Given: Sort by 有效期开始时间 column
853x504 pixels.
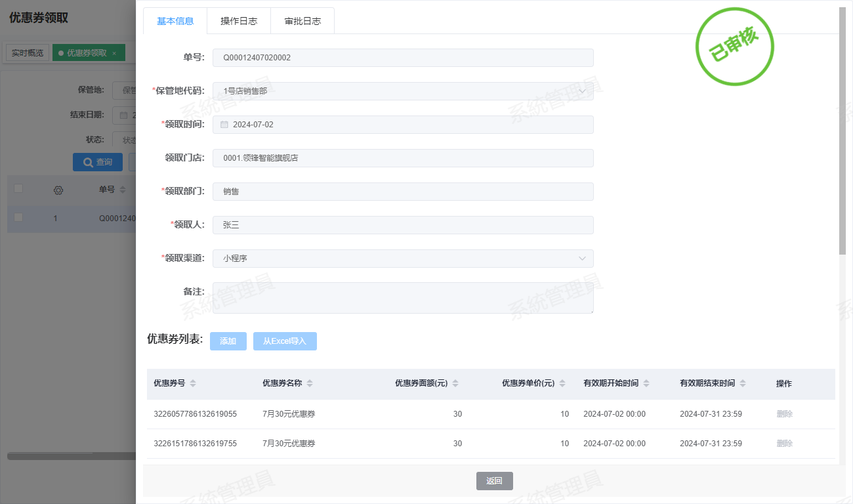Looking at the screenshot, I should point(646,383).
